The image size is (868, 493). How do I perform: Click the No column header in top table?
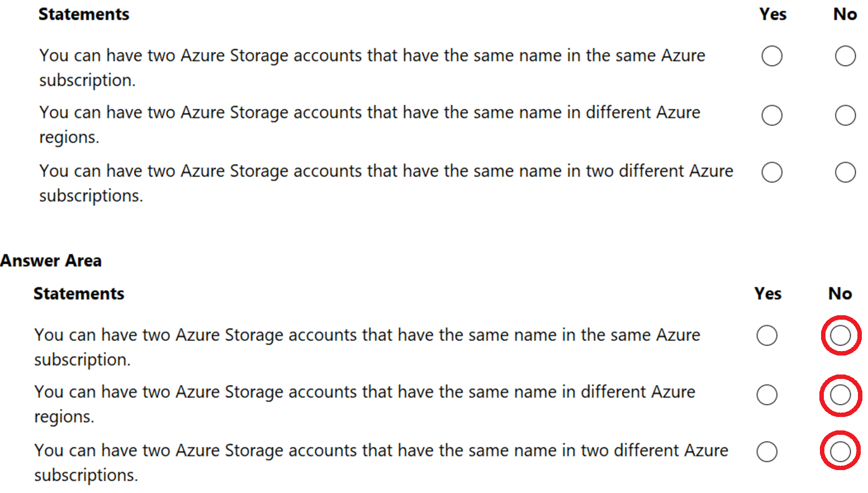tap(845, 15)
